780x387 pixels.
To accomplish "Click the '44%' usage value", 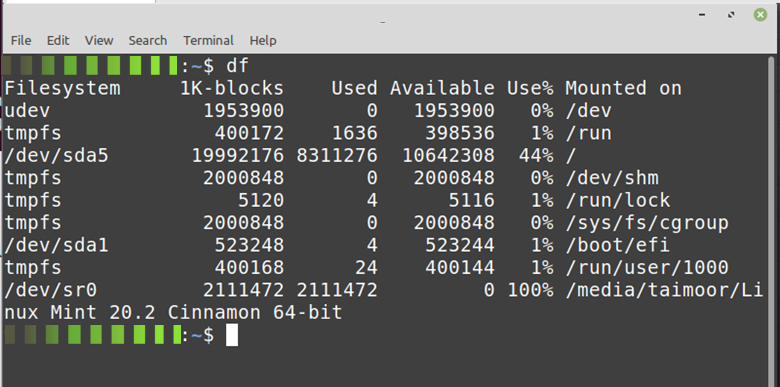I will pos(536,156).
